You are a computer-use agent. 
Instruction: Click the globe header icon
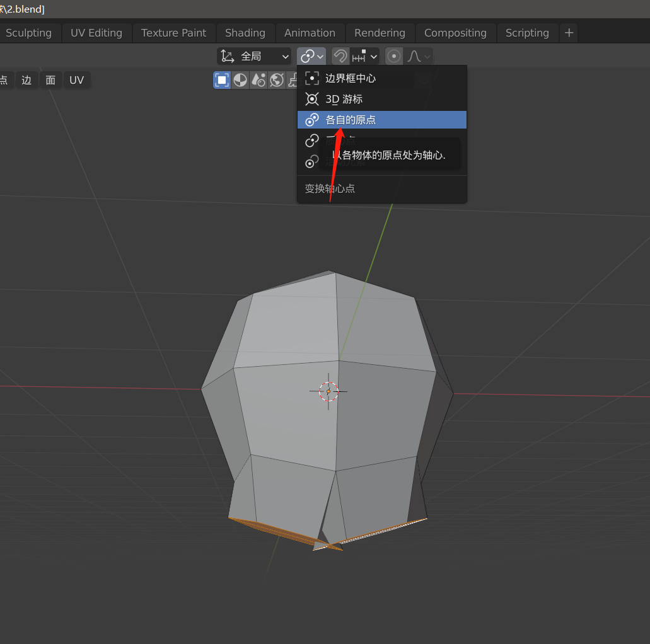point(277,80)
